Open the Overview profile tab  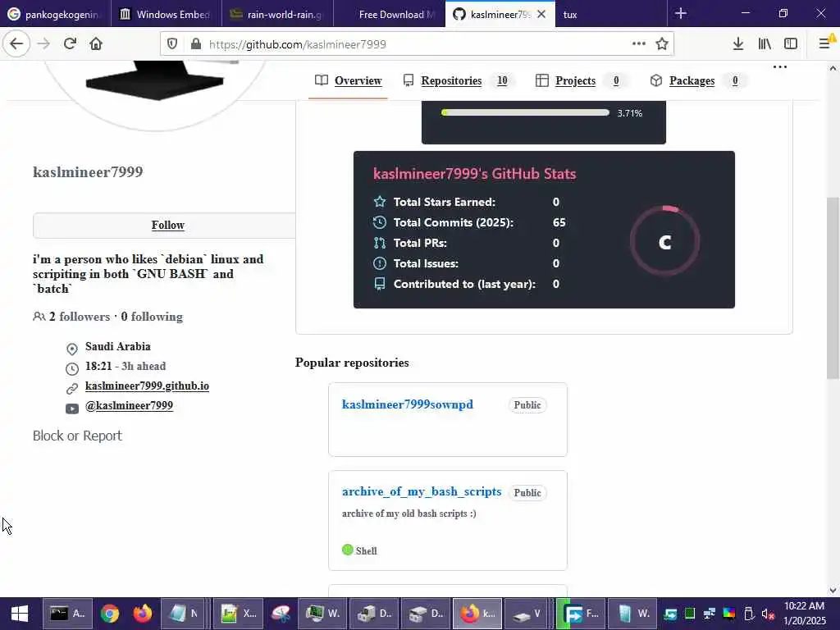point(348,81)
